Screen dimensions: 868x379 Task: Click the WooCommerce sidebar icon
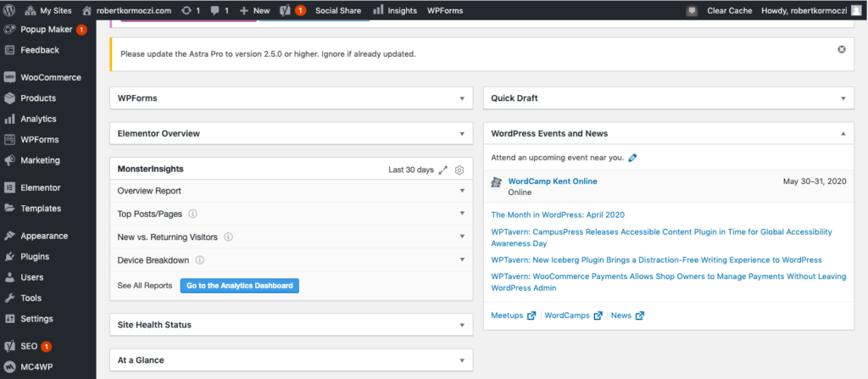(9, 77)
